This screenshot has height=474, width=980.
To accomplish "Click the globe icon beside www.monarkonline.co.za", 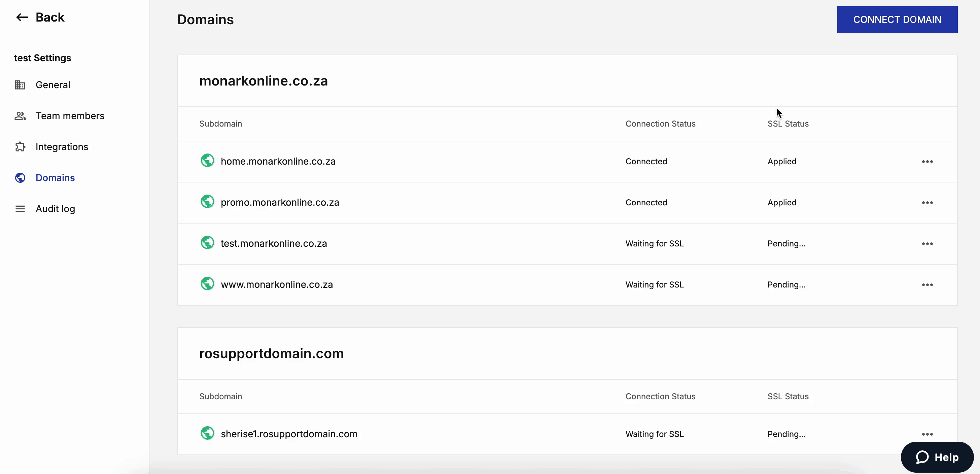I will pos(207,283).
